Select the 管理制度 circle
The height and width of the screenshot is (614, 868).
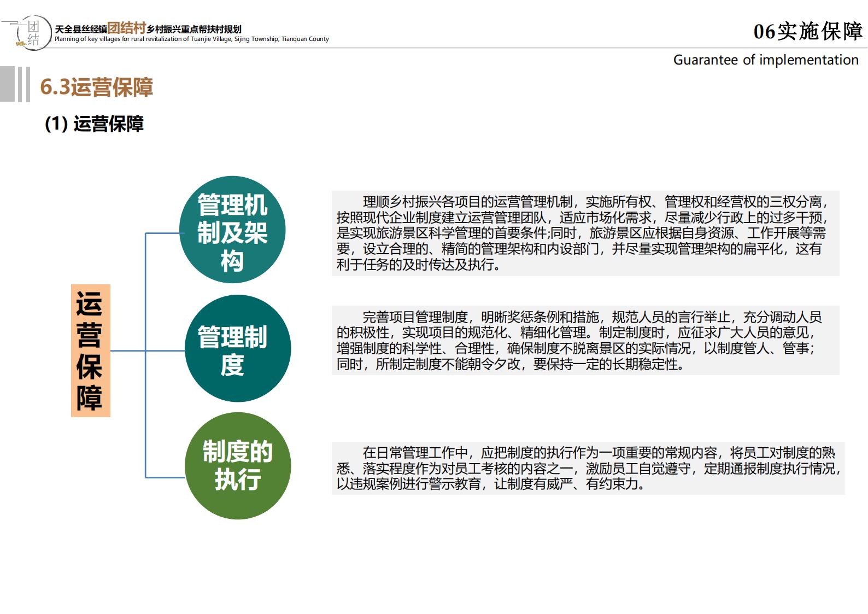tap(238, 348)
